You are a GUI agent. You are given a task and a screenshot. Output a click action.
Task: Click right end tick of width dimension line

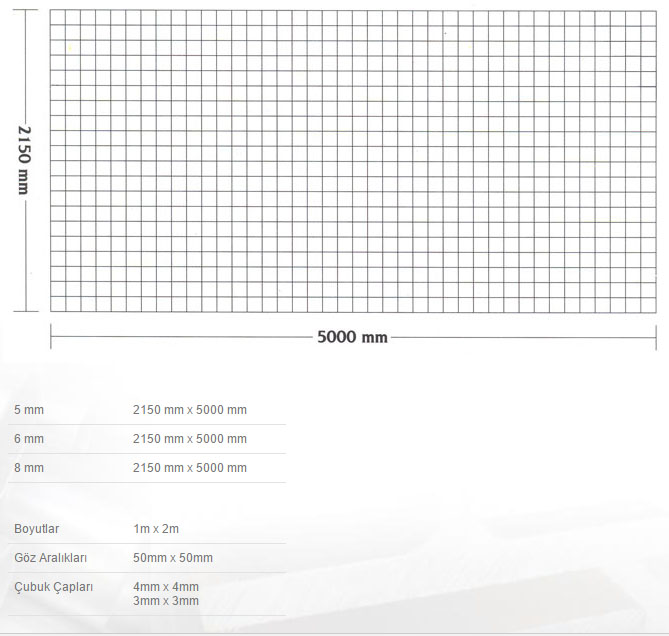click(655, 337)
